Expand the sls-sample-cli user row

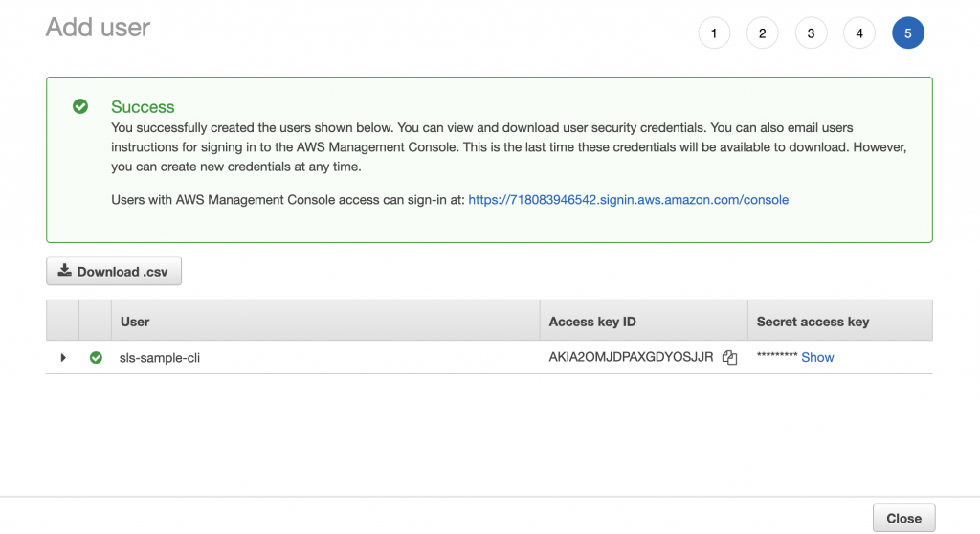[x=63, y=358]
